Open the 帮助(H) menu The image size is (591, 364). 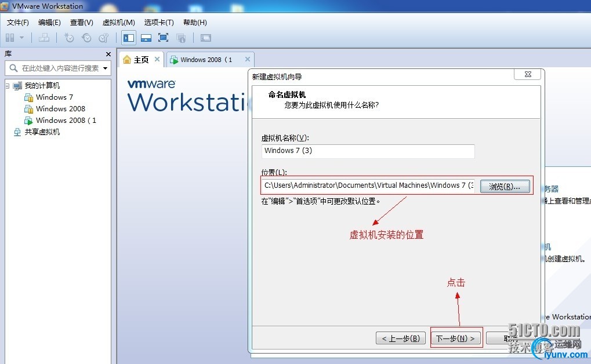[195, 23]
